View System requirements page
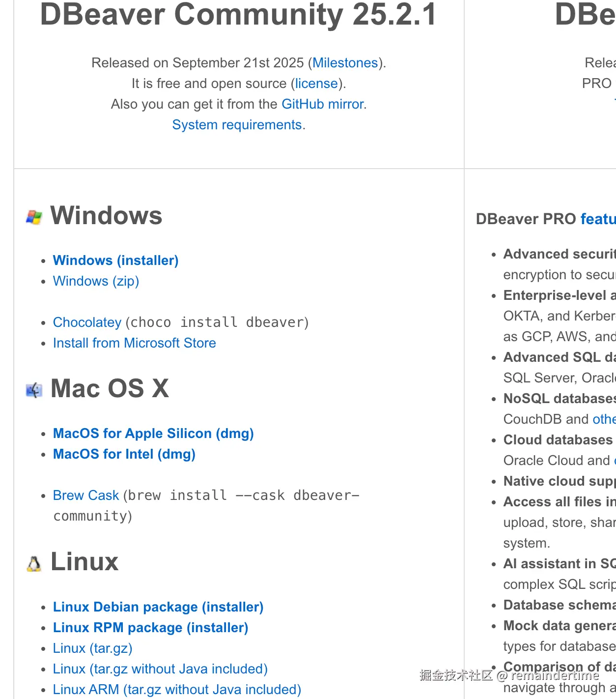This screenshot has width=616, height=699. [x=237, y=125]
